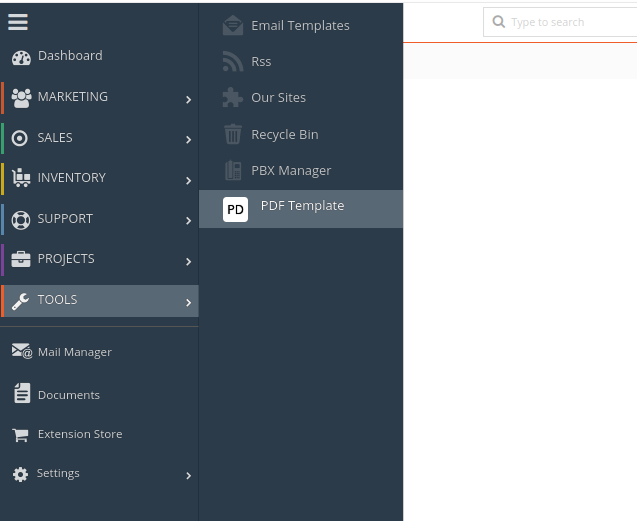Open PDF Template
The width and height of the screenshot is (637, 521).
point(301,209)
